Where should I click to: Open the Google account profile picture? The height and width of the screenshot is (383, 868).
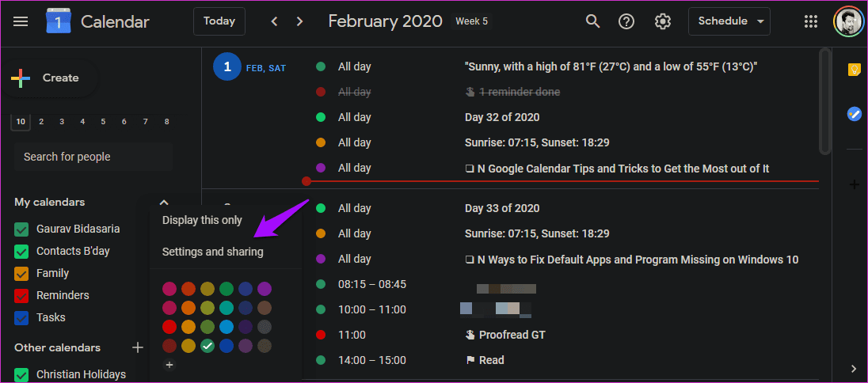[x=847, y=21]
